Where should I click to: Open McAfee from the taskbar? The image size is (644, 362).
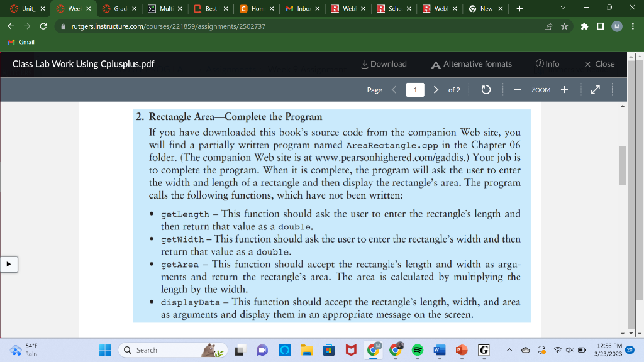coord(351,350)
